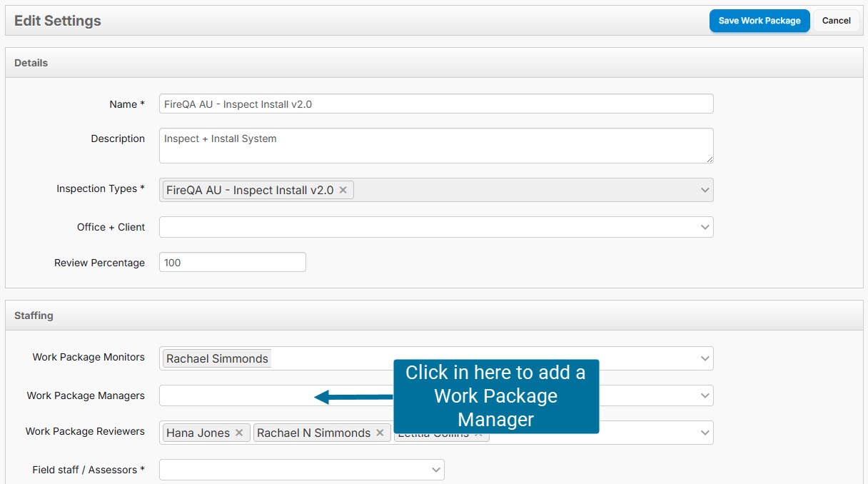Open Work Package Managers dropdown arrow
Screen dimensions: 868x484
tap(705, 395)
